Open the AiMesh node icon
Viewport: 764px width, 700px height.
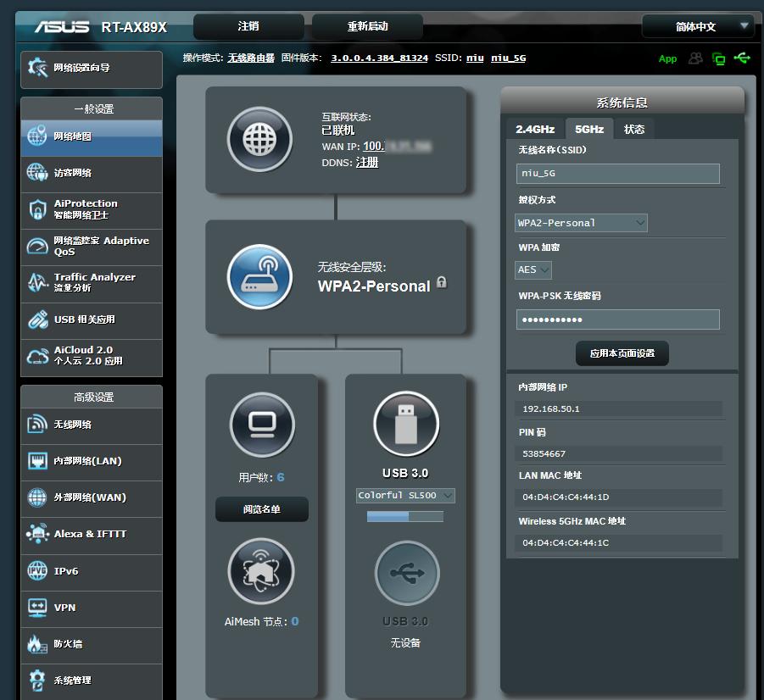pyautogui.click(x=261, y=572)
